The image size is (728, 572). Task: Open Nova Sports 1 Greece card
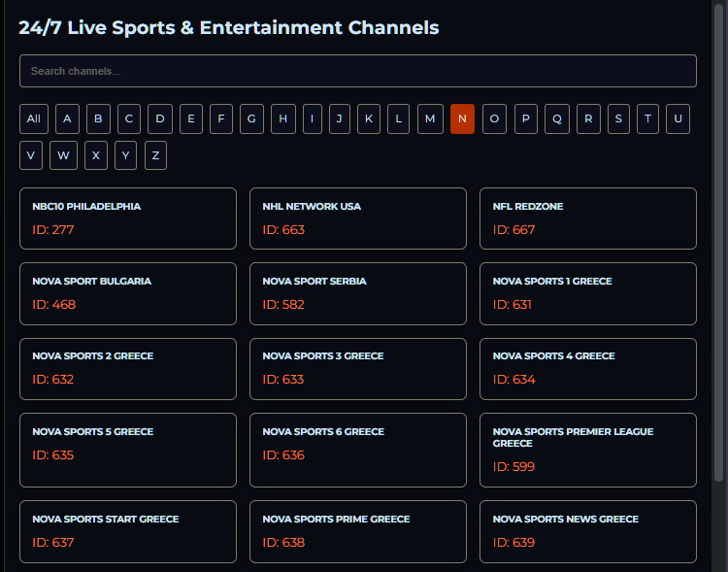(x=587, y=293)
